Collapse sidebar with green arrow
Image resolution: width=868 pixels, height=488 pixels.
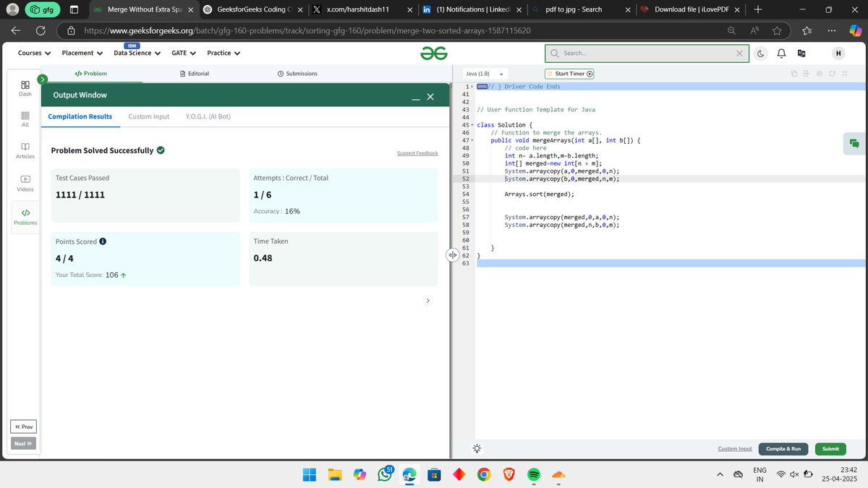42,79
